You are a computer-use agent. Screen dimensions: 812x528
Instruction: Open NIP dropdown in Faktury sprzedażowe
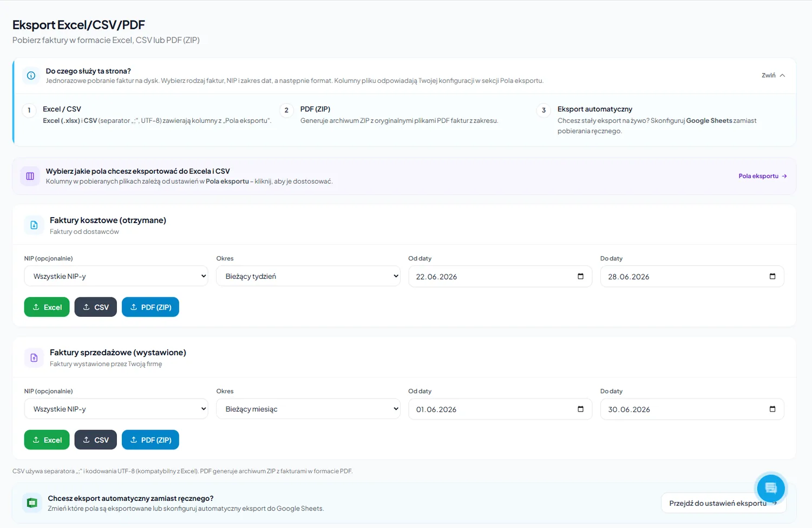click(x=116, y=409)
